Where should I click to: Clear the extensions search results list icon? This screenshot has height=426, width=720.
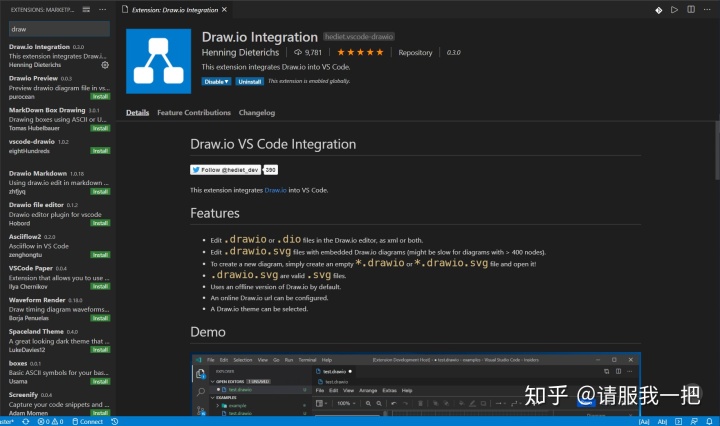pos(86,9)
